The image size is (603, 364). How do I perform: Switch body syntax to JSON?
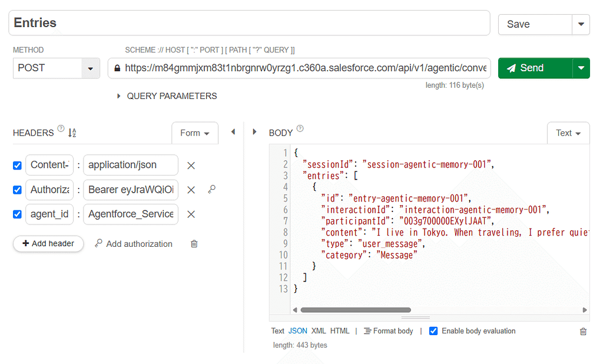tap(298, 331)
